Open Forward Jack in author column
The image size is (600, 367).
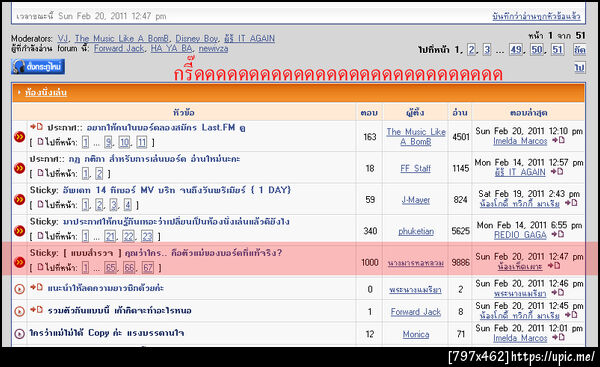pyautogui.click(x=416, y=312)
